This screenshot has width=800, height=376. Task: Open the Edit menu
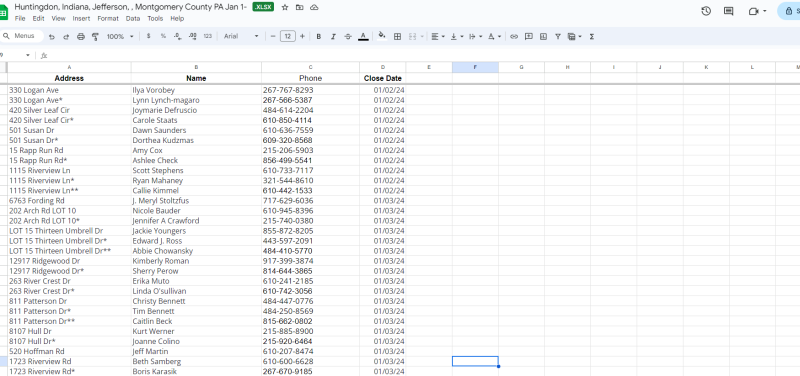(38, 18)
